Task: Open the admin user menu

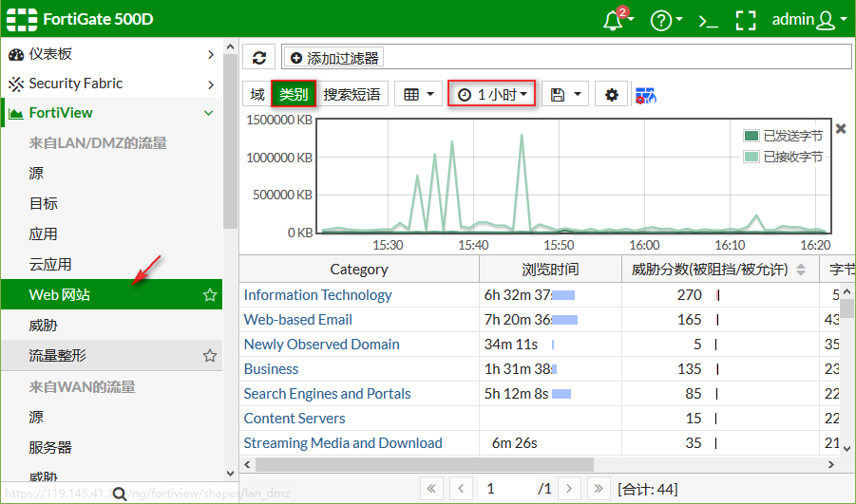Action: point(808,20)
